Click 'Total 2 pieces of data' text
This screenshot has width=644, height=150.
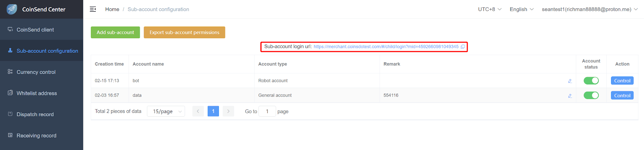click(x=118, y=111)
